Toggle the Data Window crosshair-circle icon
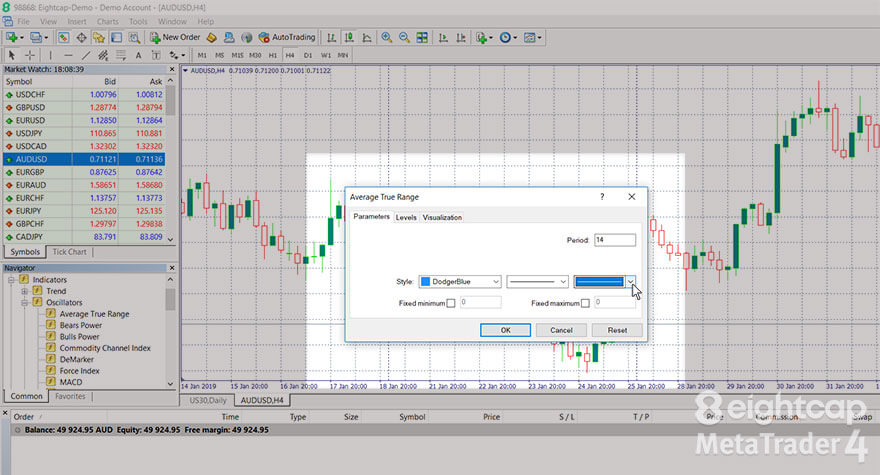Viewport: 880px width, 475px height. click(x=81, y=38)
